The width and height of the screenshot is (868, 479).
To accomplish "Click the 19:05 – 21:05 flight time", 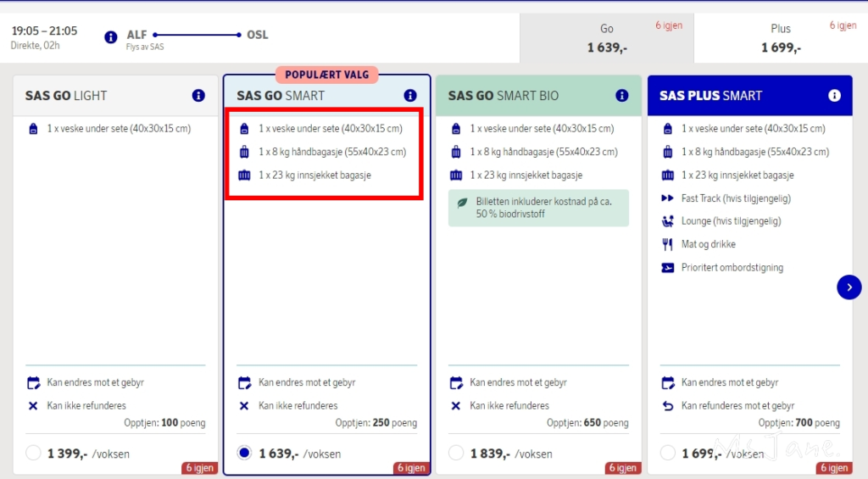I will click(44, 31).
